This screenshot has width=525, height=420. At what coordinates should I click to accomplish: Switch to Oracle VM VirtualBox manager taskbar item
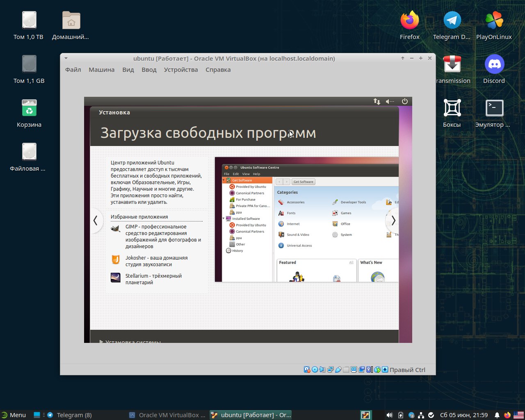167,415
